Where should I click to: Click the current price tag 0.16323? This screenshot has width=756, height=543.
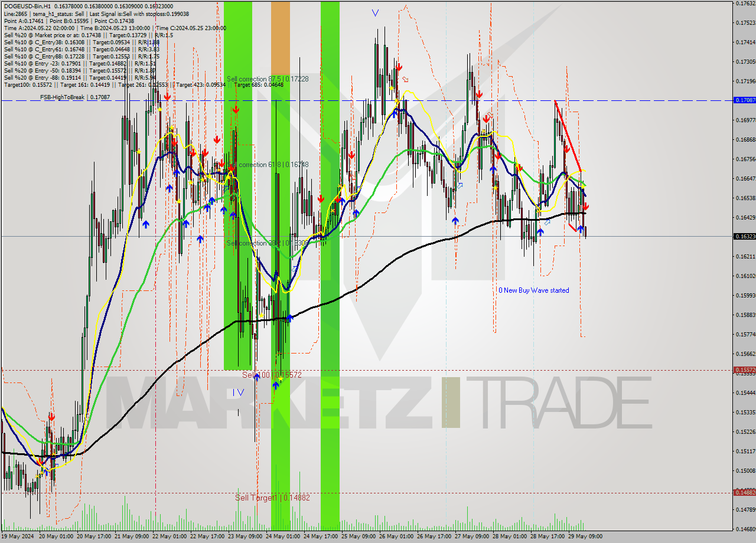click(744, 236)
